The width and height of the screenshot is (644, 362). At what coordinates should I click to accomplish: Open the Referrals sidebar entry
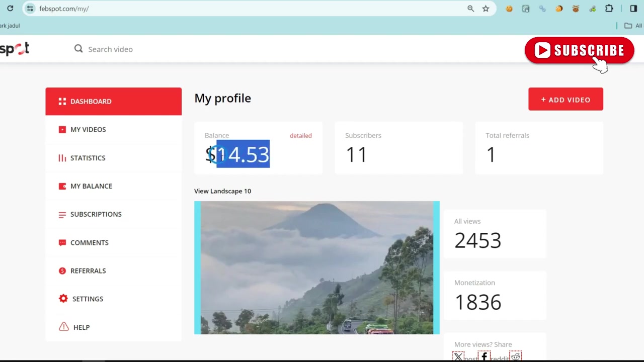(113, 270)
